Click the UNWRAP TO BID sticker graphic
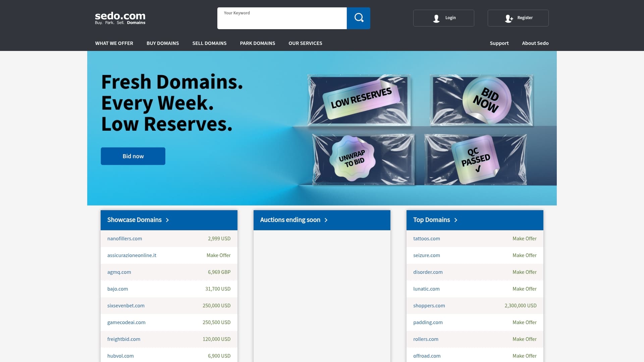The width and height of the screenshot is (644, 362). (x=352, y=158)
